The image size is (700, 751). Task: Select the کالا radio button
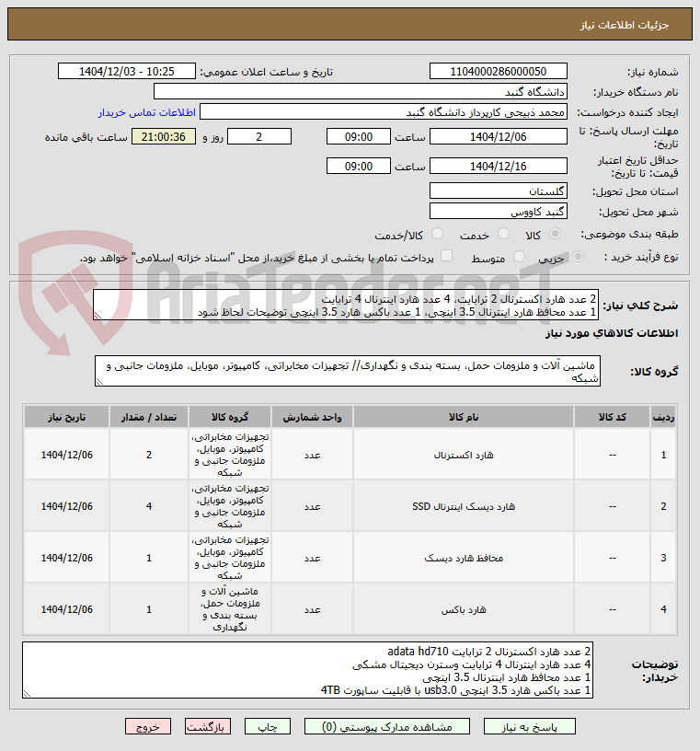coord(555,234)
